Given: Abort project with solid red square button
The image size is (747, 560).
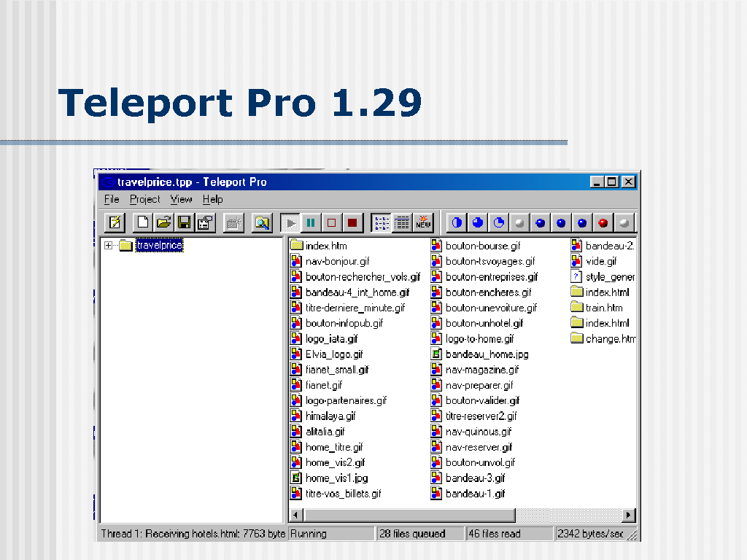Looking at the screenshot, I should (x=352, y=222).
